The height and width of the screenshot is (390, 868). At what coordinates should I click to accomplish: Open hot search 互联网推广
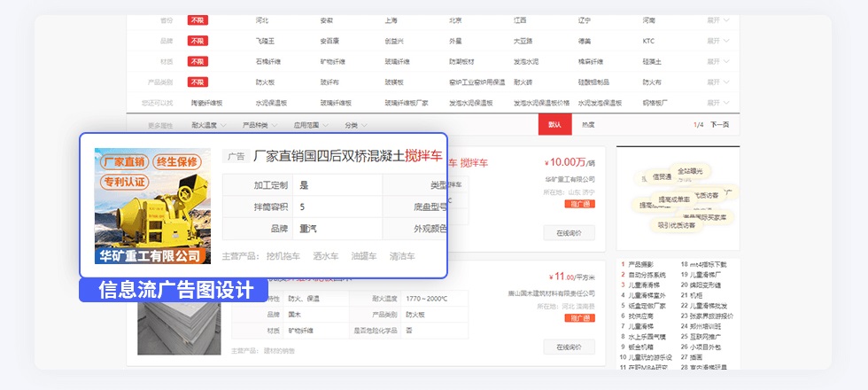tap(706, 336)
